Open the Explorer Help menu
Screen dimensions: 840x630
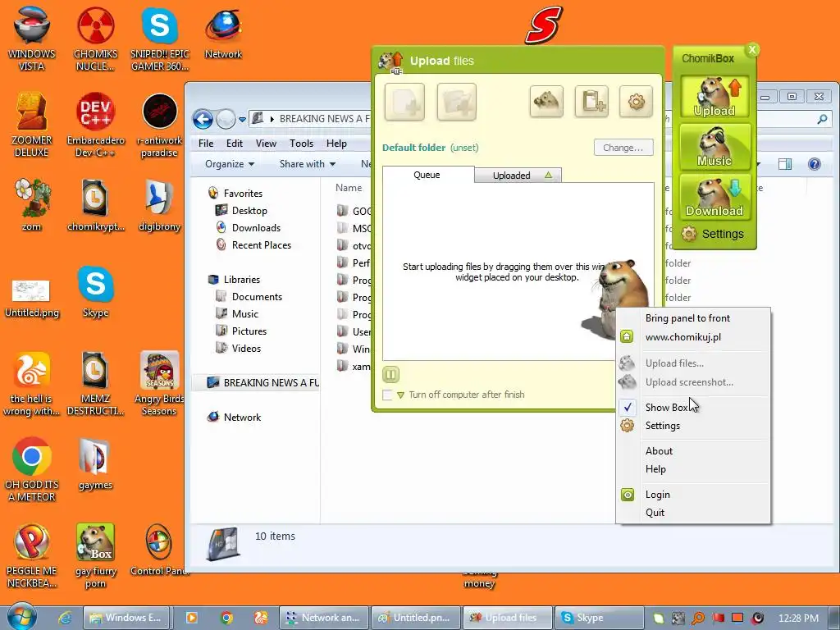(336, 144)
